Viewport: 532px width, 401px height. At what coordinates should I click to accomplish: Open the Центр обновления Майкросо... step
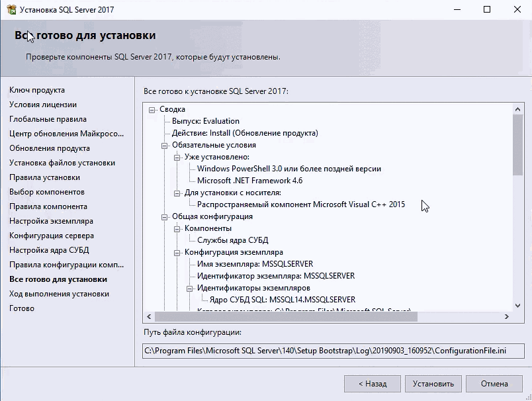[x=66, y=134]
